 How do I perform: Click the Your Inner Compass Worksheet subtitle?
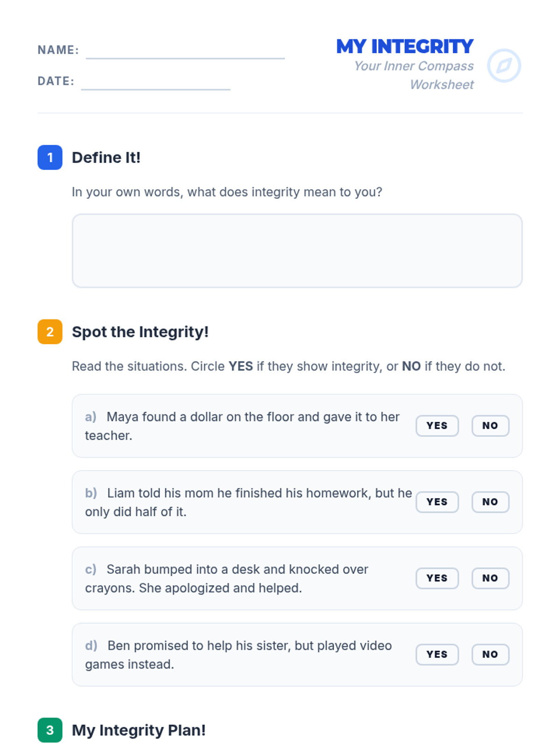tap(414, 75)
